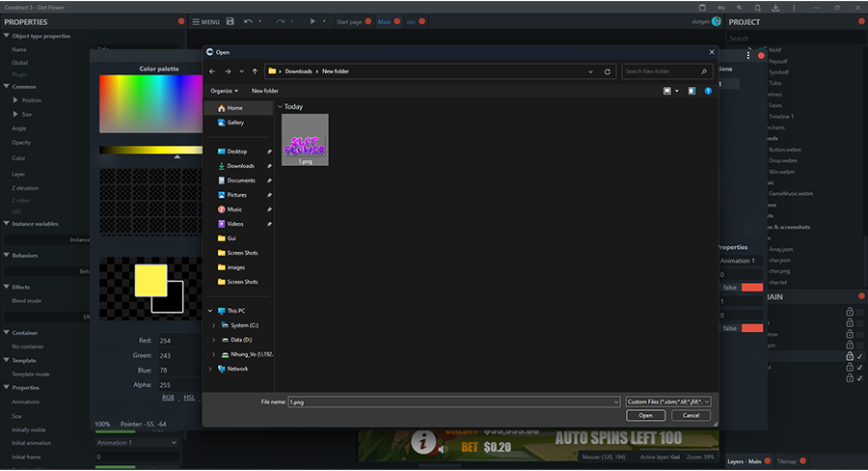The width and height of the screenshot is (868, 471).
Task: Expand the This PC tree node
Action: pos(210,311)
